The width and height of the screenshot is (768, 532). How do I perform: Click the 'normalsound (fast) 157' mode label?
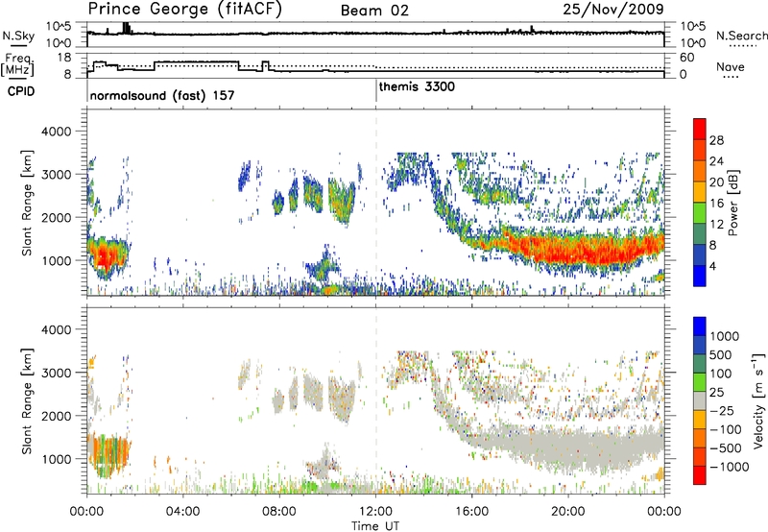click(x=162, y=95)
